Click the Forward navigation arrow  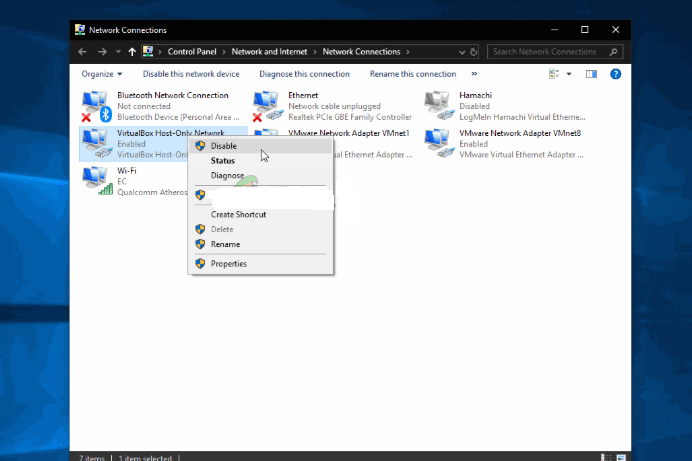coord(102,52)
